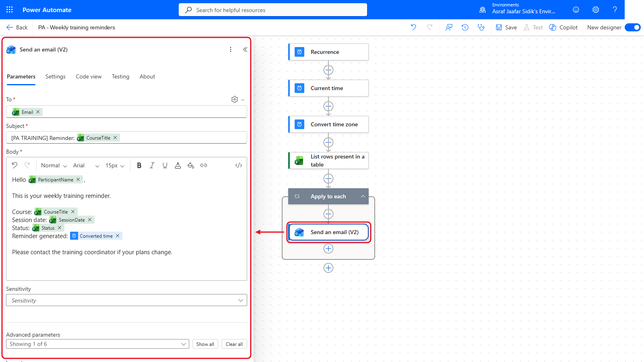Click the Back button
Image resolution: width=644 pixels, height=362 pixels.
pyautogui.click(x=17, y=27)
